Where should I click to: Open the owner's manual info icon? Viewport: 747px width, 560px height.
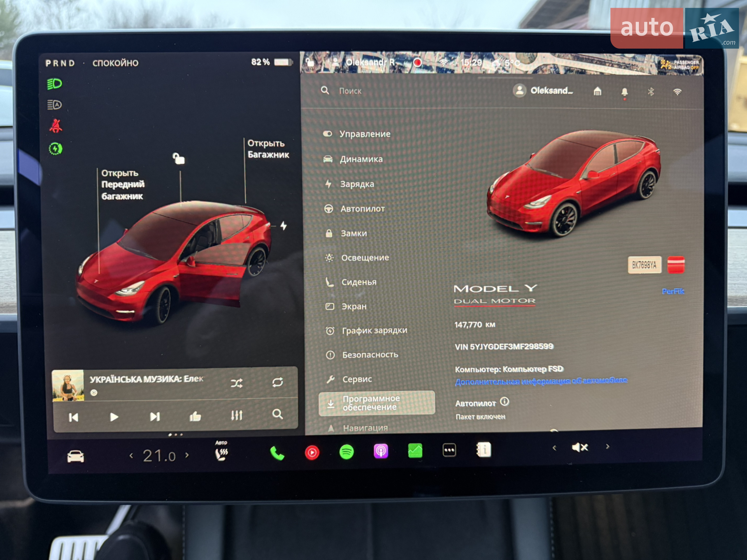coord(484,450)
